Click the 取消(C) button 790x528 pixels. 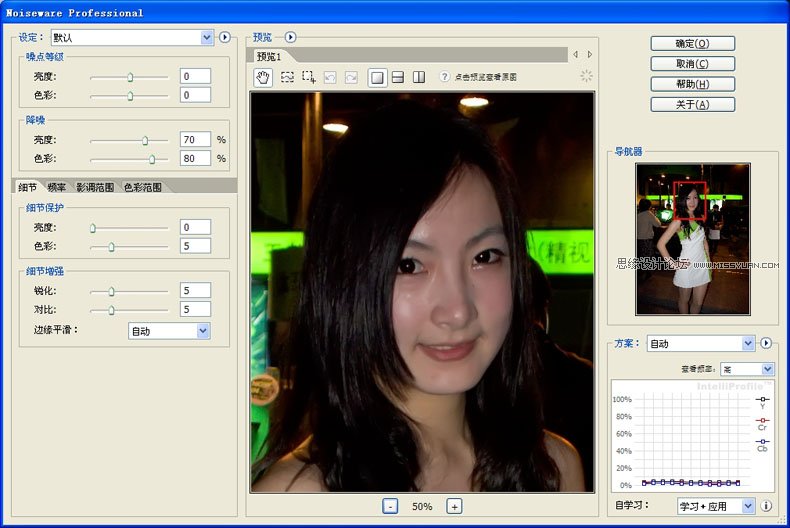click(x=692, y=64)
